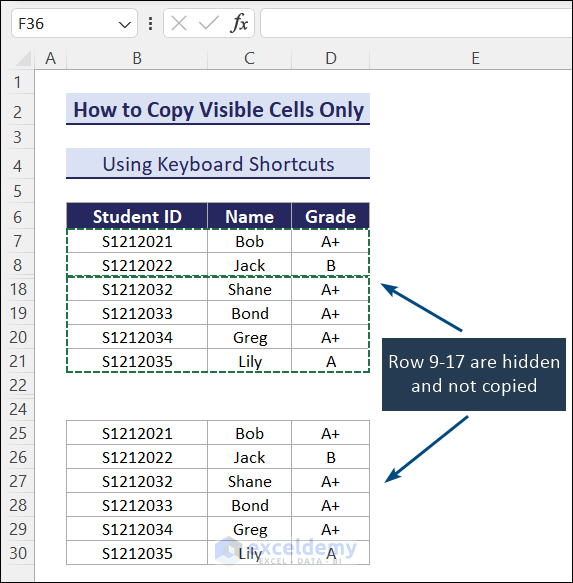Screen dimensions: 573x583
Task: Click cell 'Lily' in row 21
Action: pos(250,361)
